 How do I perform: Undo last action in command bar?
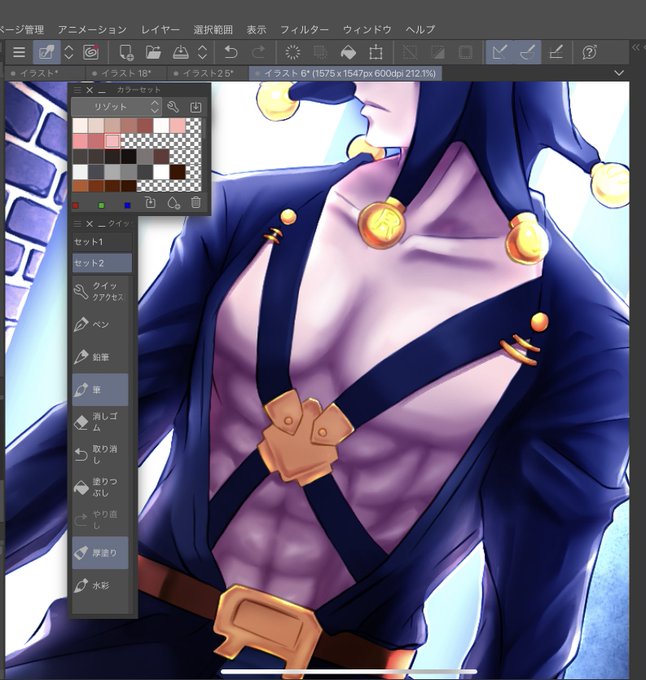(x=231, y=52)
